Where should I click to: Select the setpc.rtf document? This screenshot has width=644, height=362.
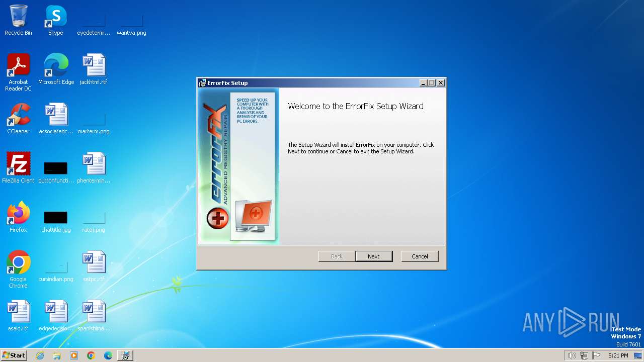(x=94, y=266)
